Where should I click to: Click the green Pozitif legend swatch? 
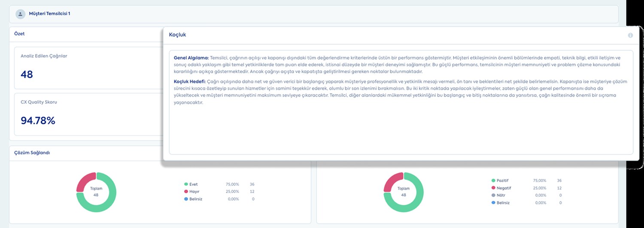(493, 181)
